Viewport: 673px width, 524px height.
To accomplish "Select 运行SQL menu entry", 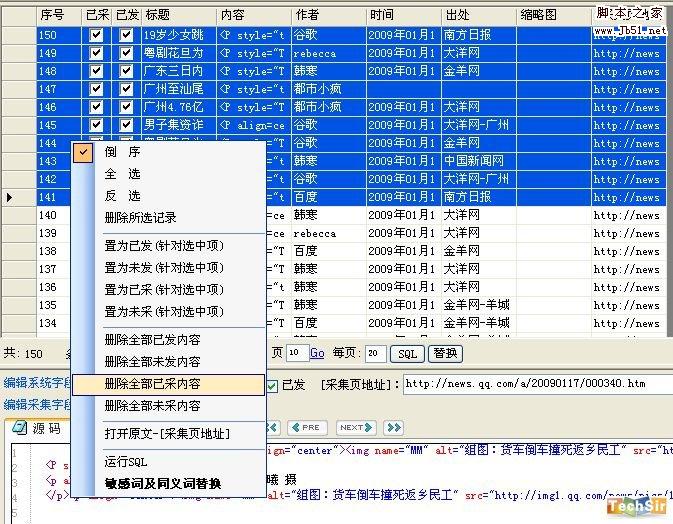I will [168, 462].
